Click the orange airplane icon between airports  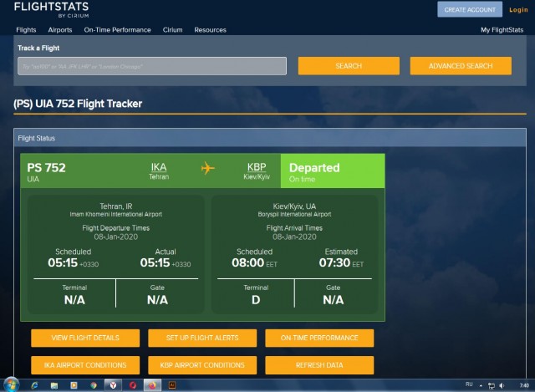[x=208, y=168]
